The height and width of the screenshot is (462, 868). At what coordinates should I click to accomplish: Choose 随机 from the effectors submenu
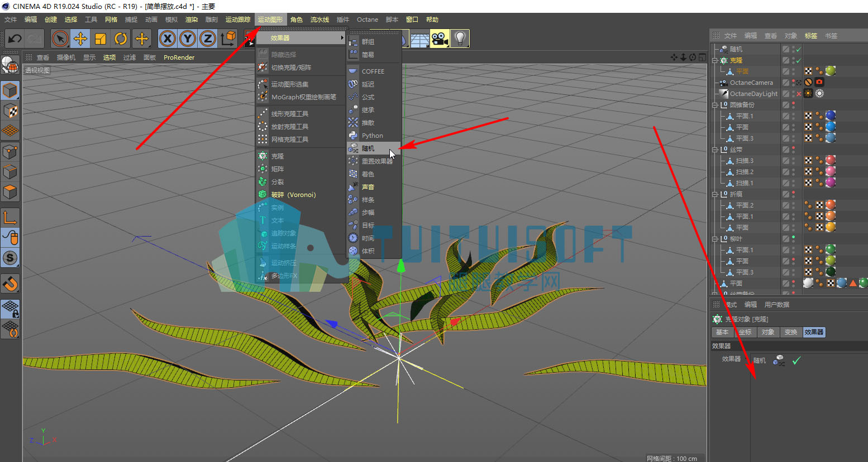(x=374, y=148)
